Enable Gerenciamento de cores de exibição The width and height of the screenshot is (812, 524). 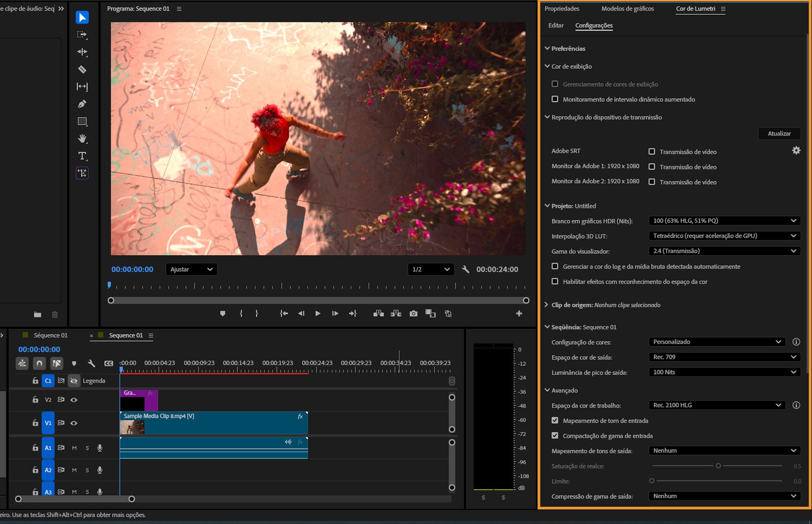(555, 84)
